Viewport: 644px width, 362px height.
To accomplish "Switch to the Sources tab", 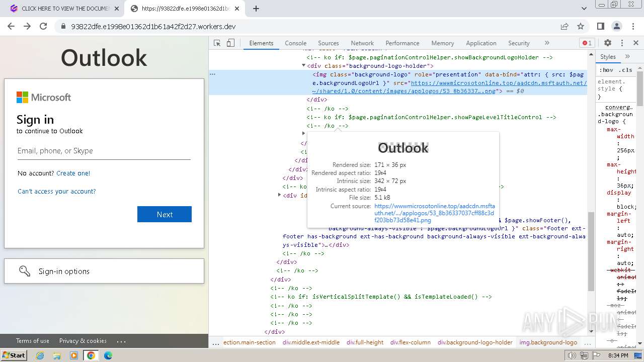I will pos(329,43).
